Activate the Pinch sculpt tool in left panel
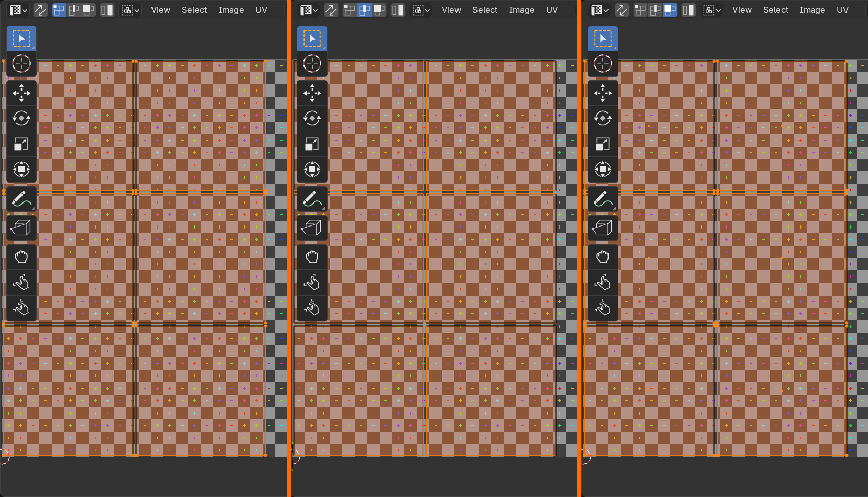Viewport: 868px width, 497px height. pyautogui.click(x=21, y=308)
